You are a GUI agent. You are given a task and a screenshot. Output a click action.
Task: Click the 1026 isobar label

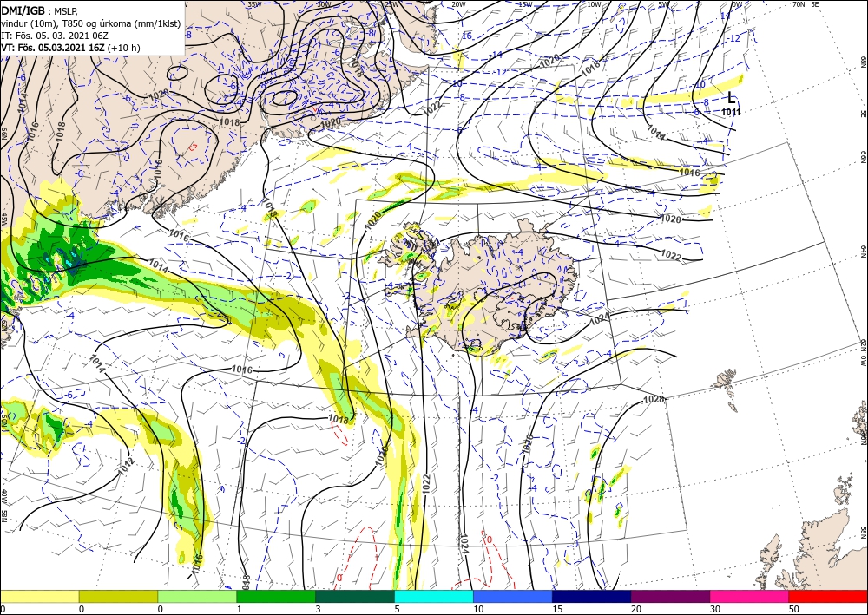tap(528, 445)
